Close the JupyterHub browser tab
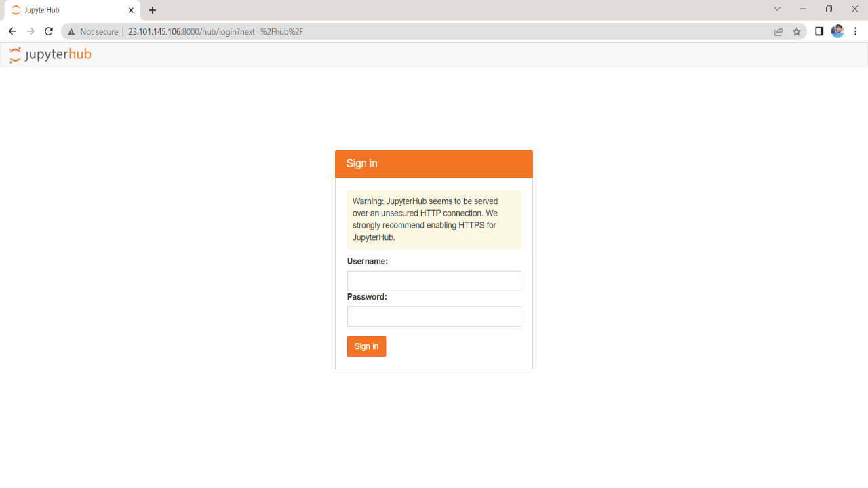Image resolution: width=868 pixels, height=488 pixels. [x=131, y=10]
